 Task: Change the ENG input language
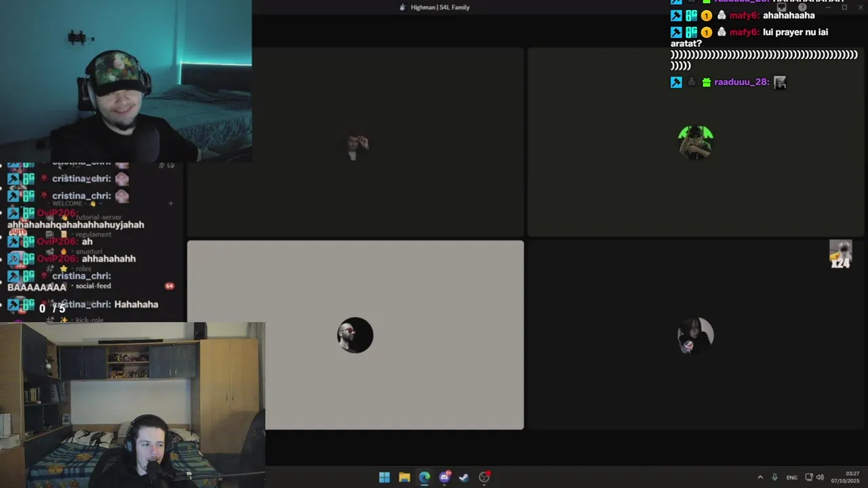click(791, 477)
